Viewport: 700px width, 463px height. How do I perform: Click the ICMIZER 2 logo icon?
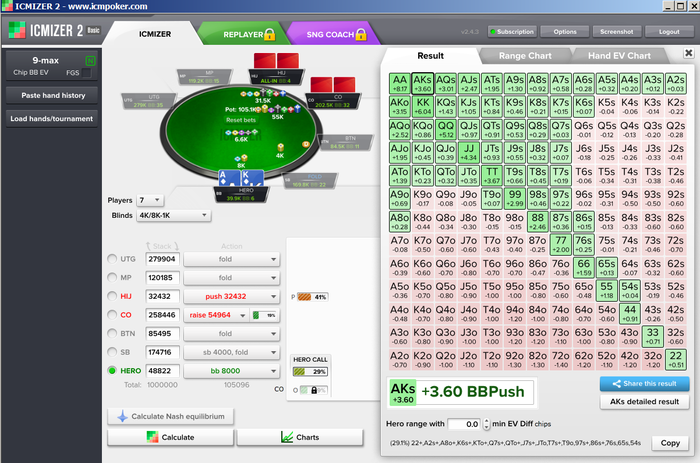(17, 30)
